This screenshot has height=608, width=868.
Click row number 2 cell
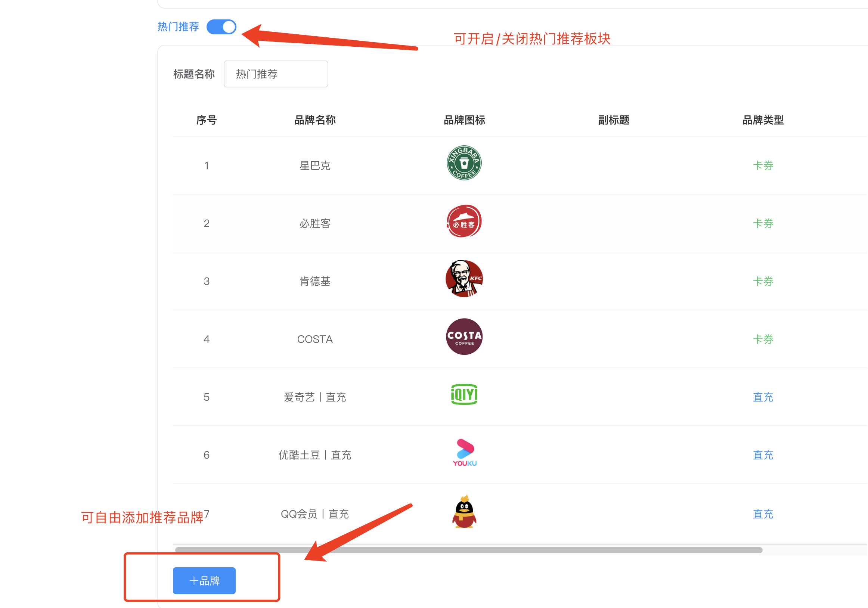[x=207, y=223]
